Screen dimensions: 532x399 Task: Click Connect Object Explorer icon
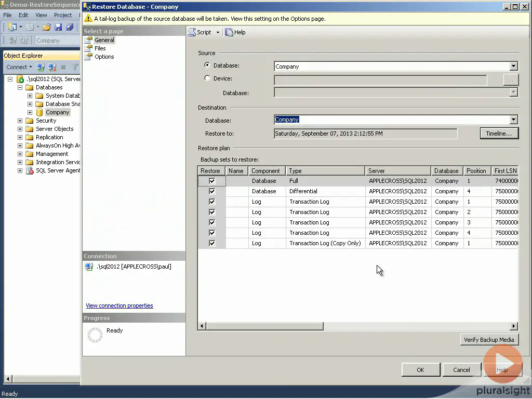pyautogui.click(x=41, y=67)
